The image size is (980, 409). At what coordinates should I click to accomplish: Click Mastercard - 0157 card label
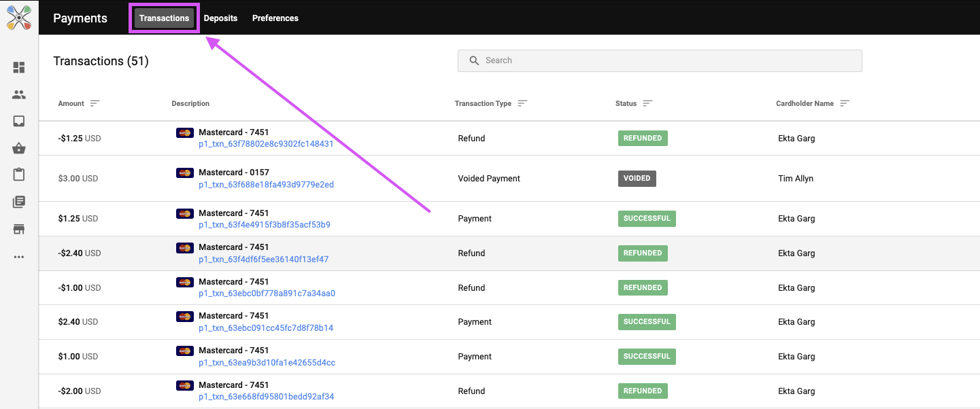[x=234, y=173]
